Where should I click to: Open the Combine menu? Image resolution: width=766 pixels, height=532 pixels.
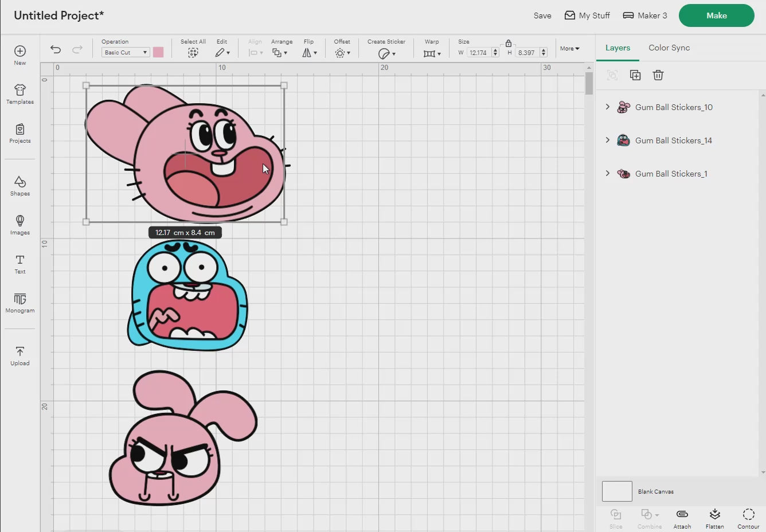click(x=650, y=518)
